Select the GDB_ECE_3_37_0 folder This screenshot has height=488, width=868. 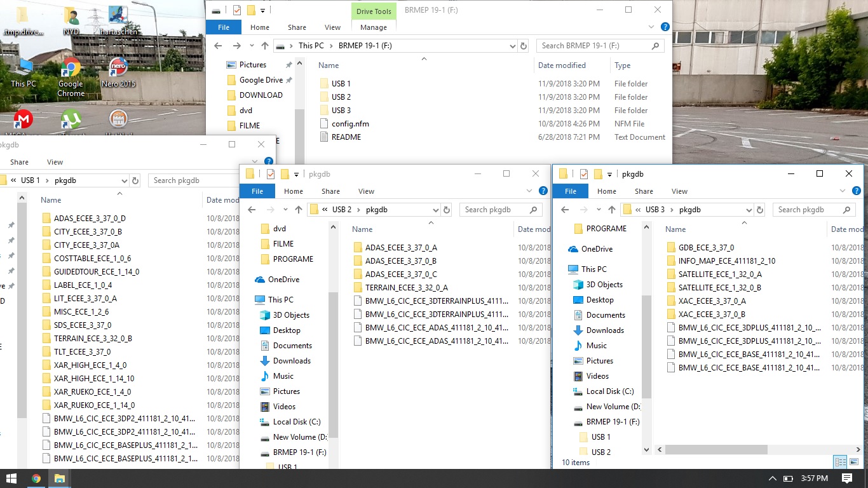pos(706,248)
